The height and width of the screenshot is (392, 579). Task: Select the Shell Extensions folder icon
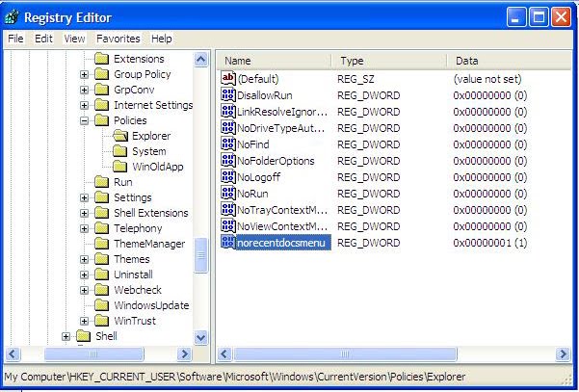coord(101,213)
